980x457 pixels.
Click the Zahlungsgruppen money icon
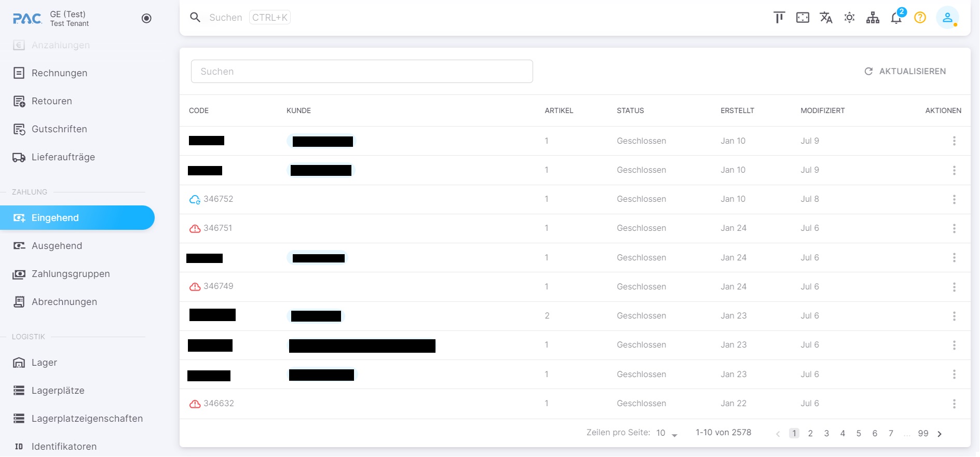tap(19, 274)
